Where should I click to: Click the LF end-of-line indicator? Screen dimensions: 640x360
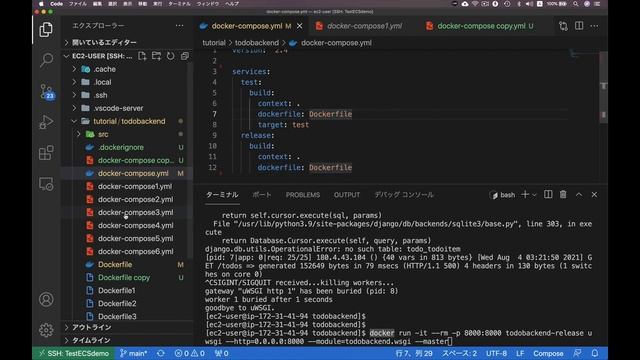[520, 353]
